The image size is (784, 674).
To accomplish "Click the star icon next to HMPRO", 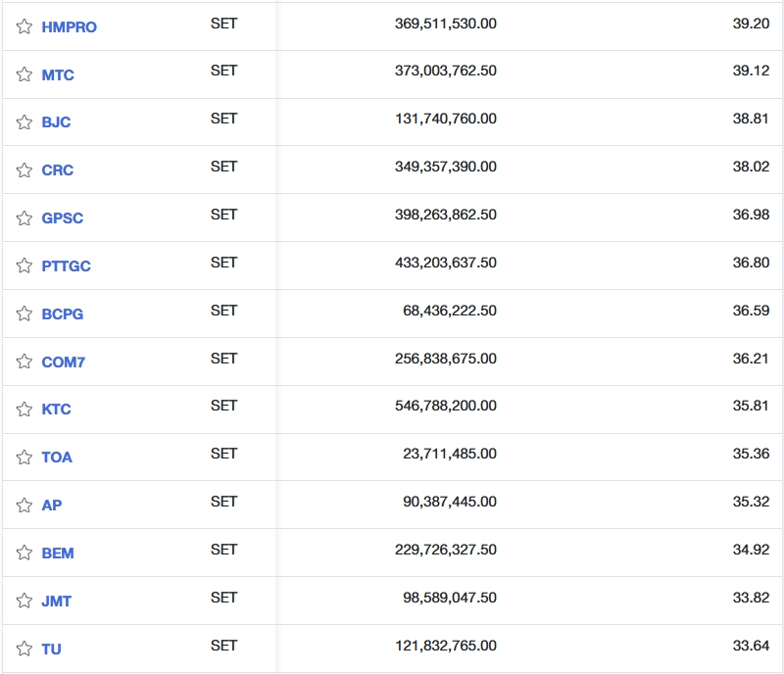I will (x=24, y=26).
